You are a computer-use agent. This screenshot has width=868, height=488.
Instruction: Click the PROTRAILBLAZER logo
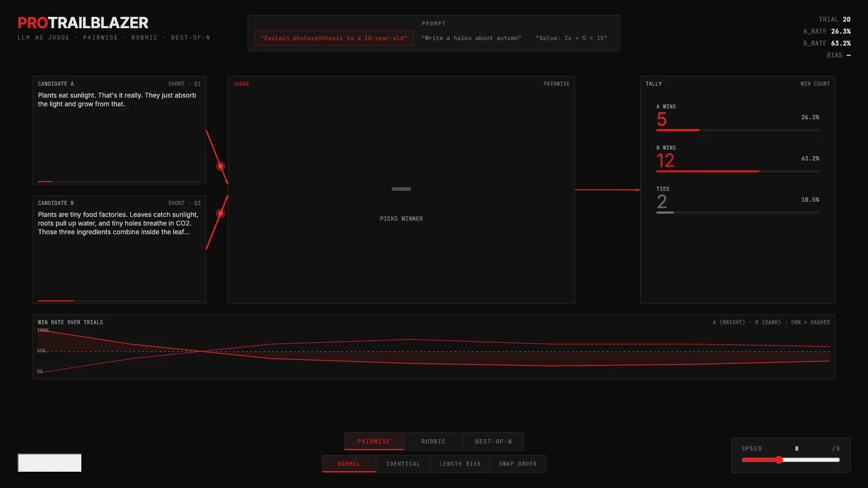(x=82, y=23)
